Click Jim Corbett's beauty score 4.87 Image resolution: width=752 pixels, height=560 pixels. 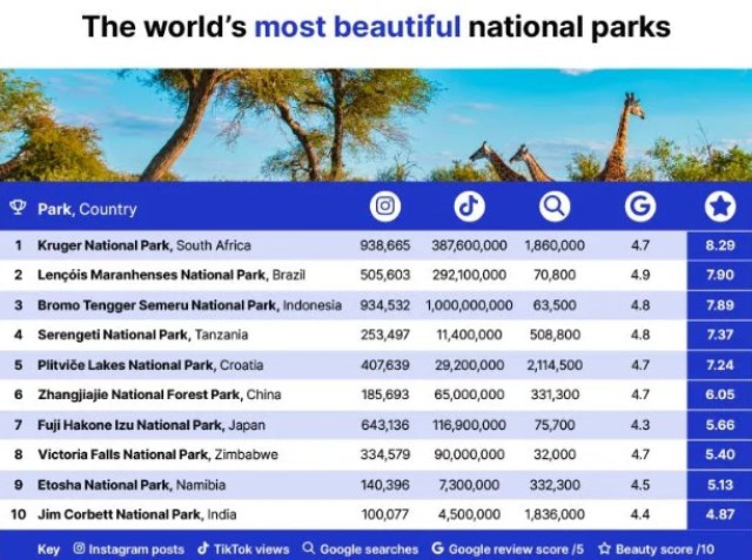[x=720, y=514]
